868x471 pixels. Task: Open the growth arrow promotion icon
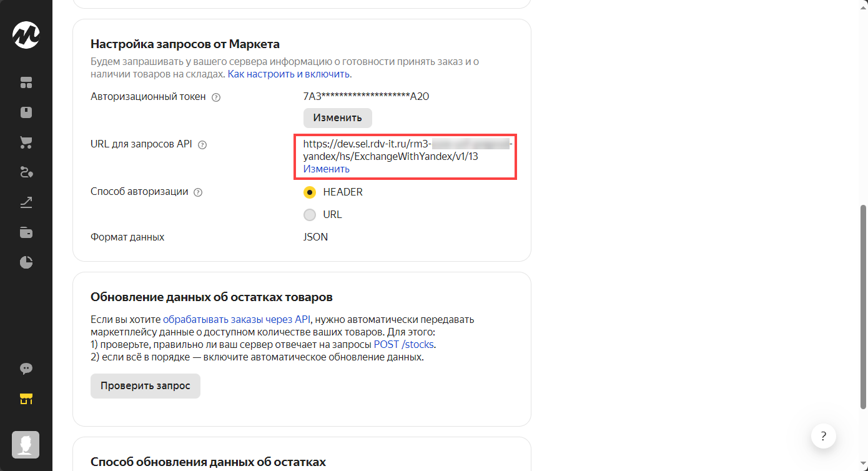click(x=26, y=202)
